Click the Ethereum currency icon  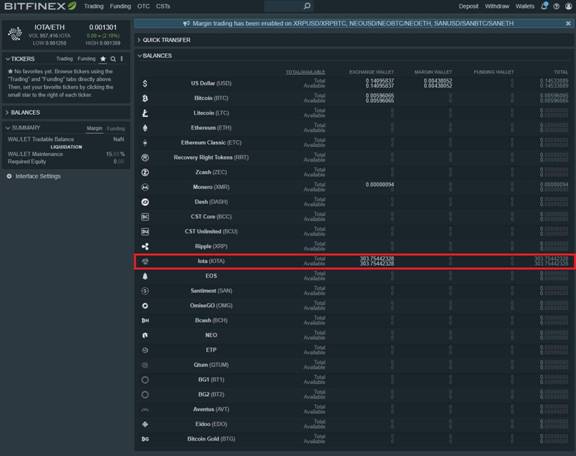point(145,128)
